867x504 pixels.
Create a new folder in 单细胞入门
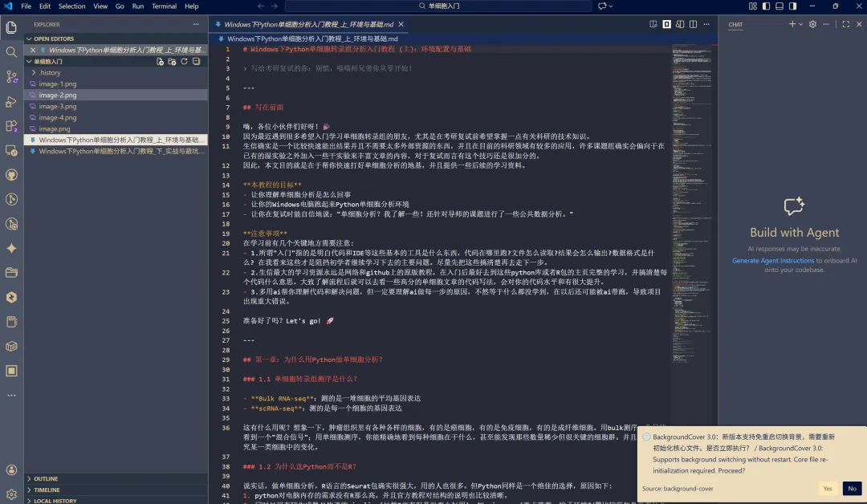pyautogui.click(x=172, y=61)
